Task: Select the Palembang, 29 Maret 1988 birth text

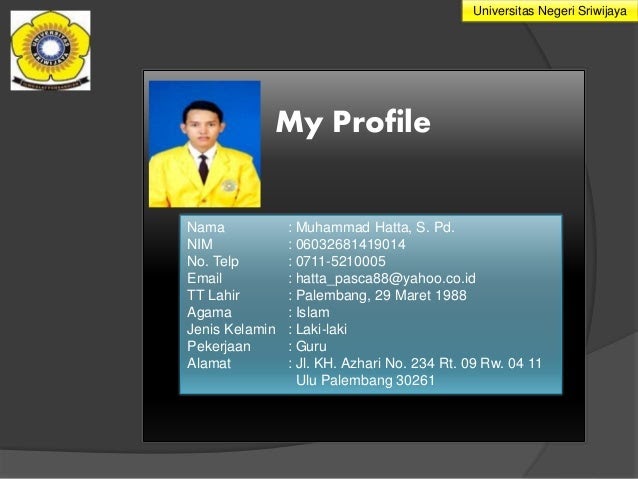Action: pyautogui.click(x=381, y=295)
